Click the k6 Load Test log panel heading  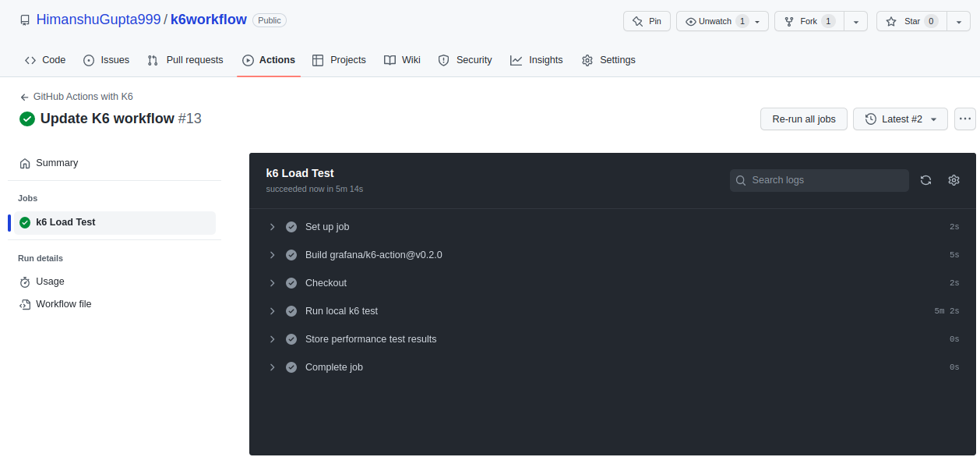[x=300, y=173]
